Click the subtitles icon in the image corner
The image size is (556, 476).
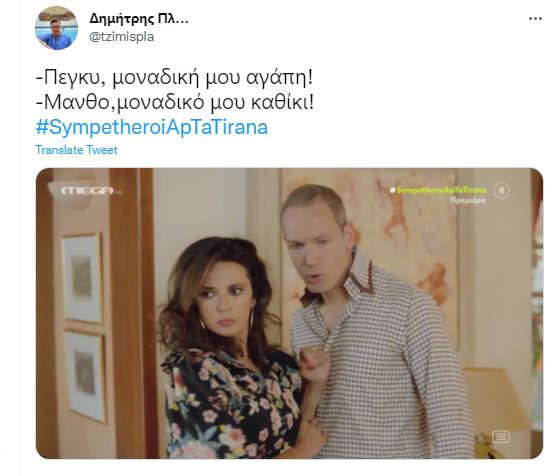tap(501, 437)
